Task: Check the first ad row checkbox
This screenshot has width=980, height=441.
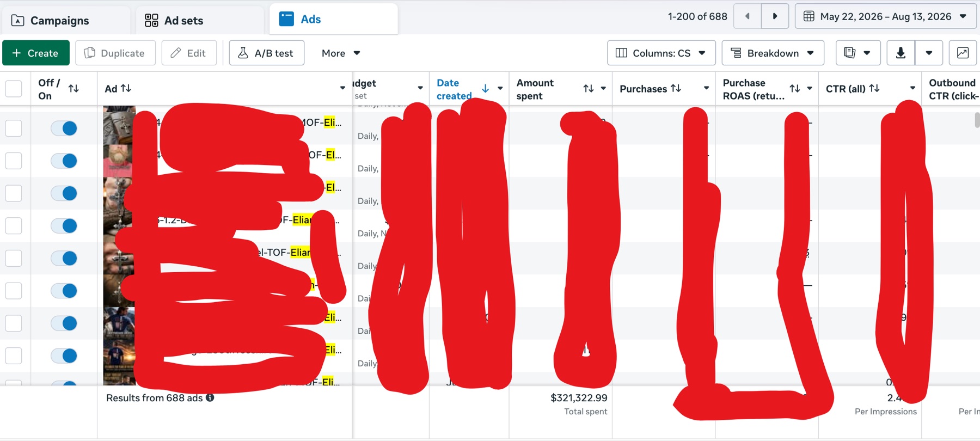Action: (x=14, y=128)
